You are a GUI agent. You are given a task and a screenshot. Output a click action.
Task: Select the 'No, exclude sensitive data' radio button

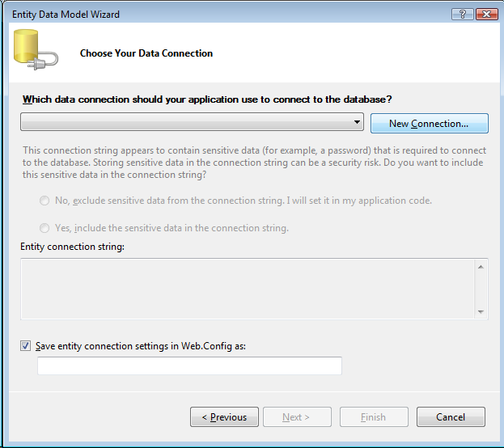44,201
